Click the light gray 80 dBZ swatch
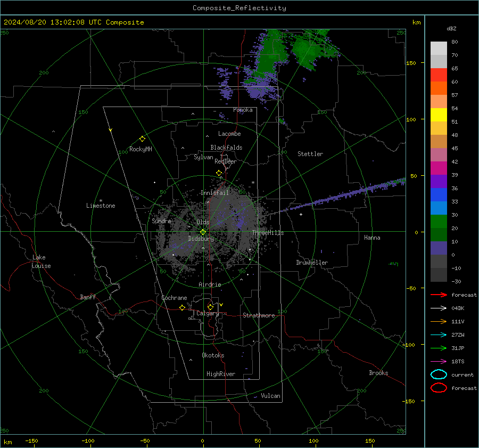The height and width of the screenshot is (448, 479). [439, 48]
